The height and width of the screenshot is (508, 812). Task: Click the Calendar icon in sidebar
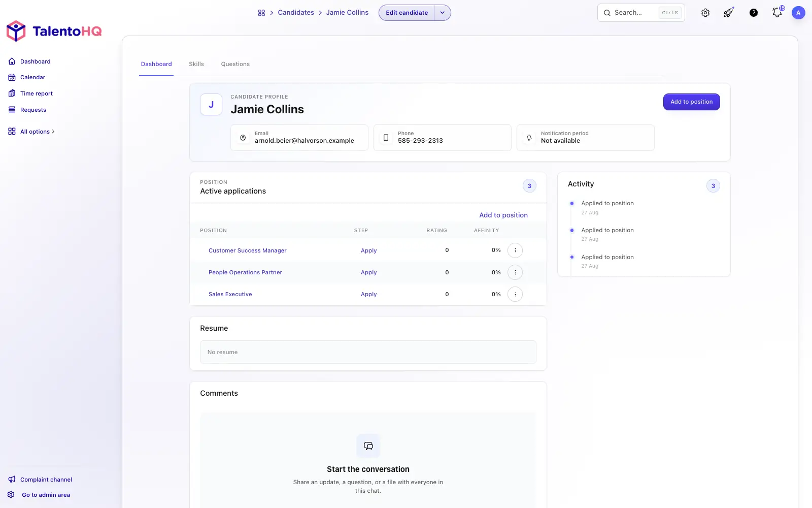click(x=12, y=77)
